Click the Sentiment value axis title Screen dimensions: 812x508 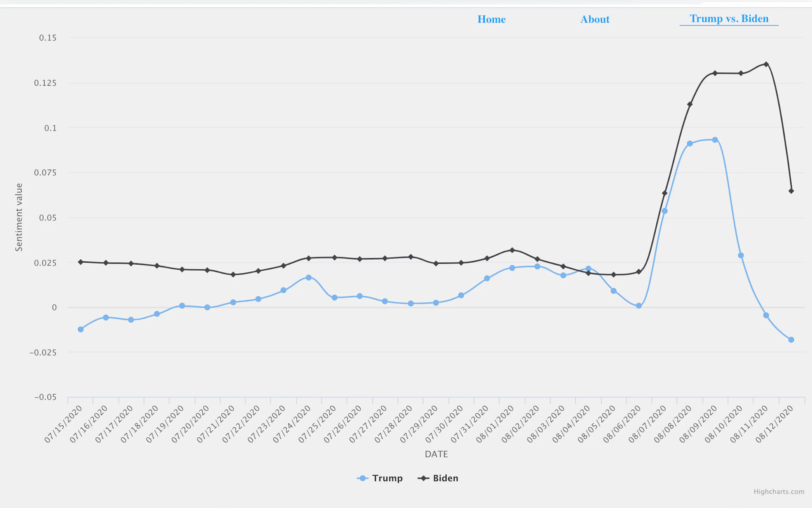pos(19,217)
